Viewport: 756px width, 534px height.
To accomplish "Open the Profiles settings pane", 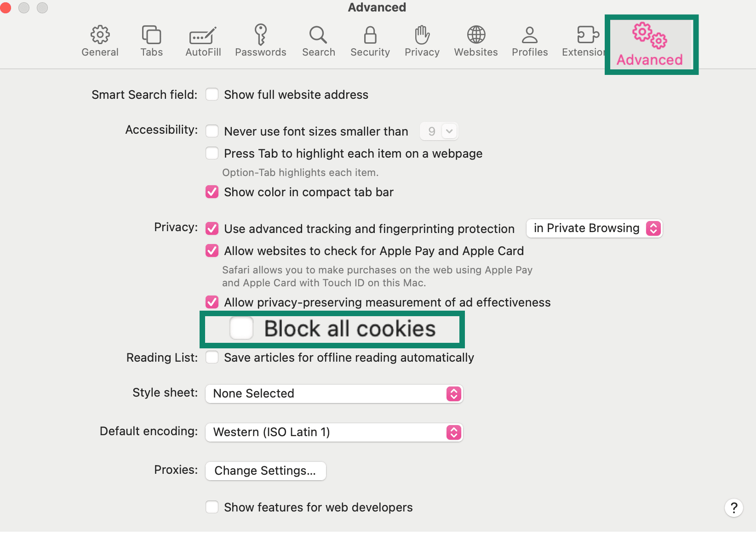I will pyautogui.click(x=530, y=40).
